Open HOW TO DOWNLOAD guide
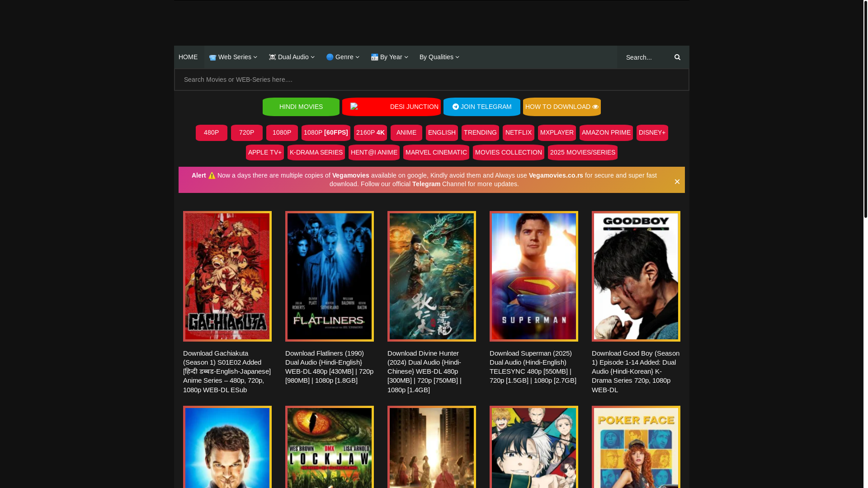Screen dimensions: 868x488 point(562,107)
